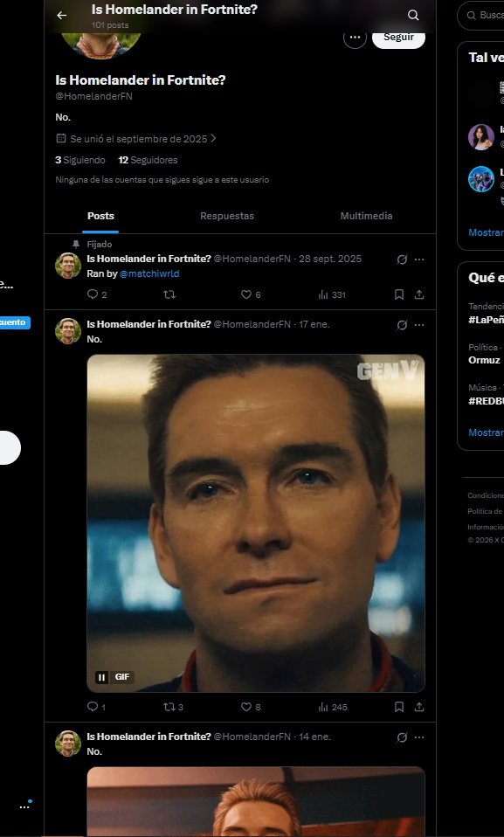Pause the Homelander GIF
The image size is (504, 837).
(101, 677)
